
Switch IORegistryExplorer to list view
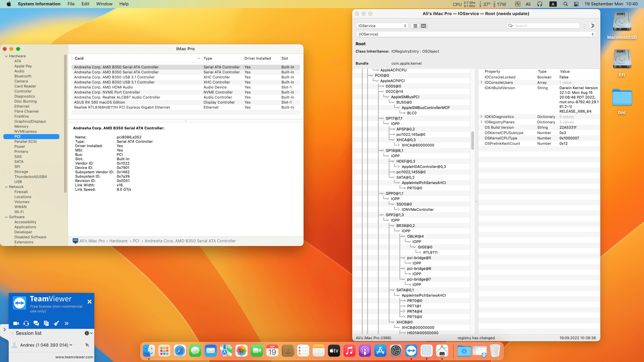click(x=415, y=26)
